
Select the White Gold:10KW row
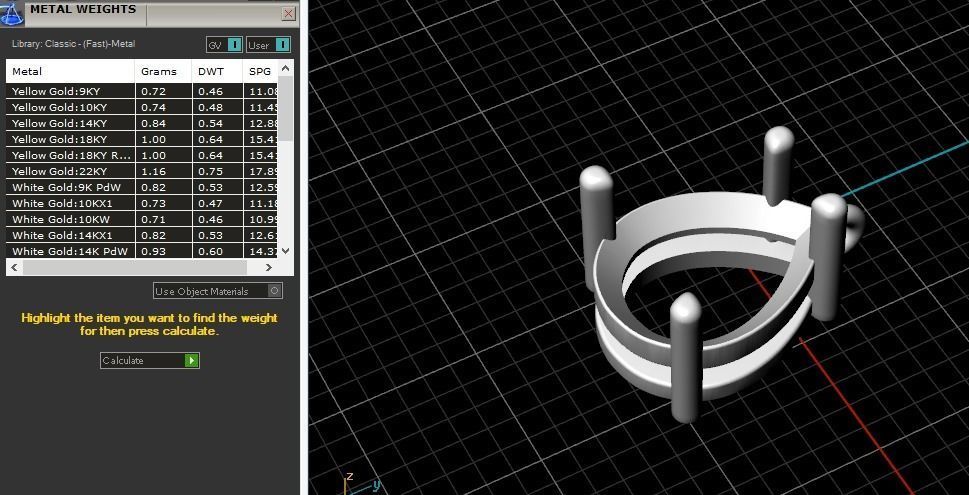click(142, 219)
